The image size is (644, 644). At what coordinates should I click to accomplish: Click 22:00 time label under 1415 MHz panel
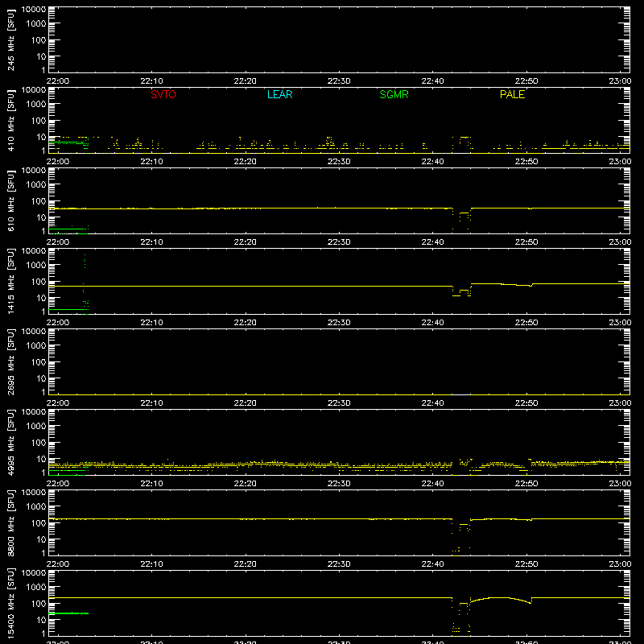click(58, 323)
